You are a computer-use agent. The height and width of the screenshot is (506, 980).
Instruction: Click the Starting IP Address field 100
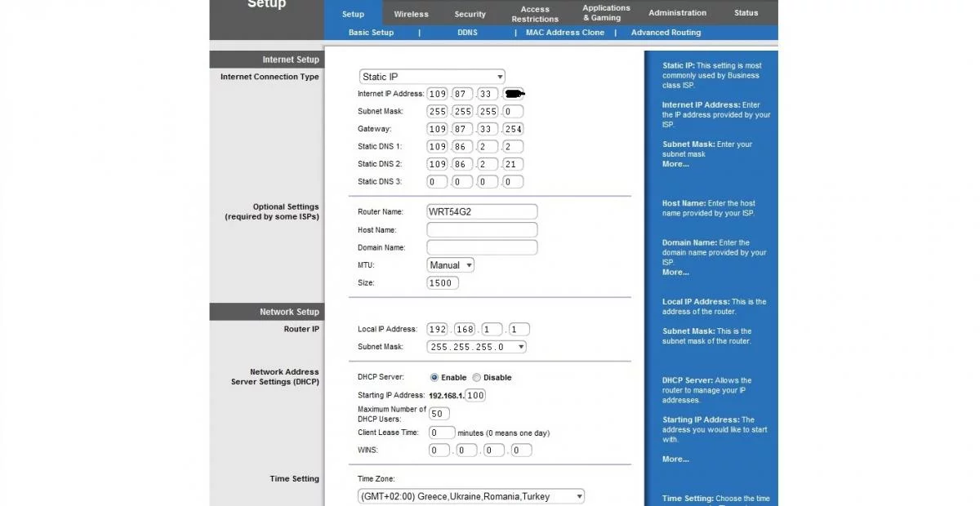click(x=475, y=395)
